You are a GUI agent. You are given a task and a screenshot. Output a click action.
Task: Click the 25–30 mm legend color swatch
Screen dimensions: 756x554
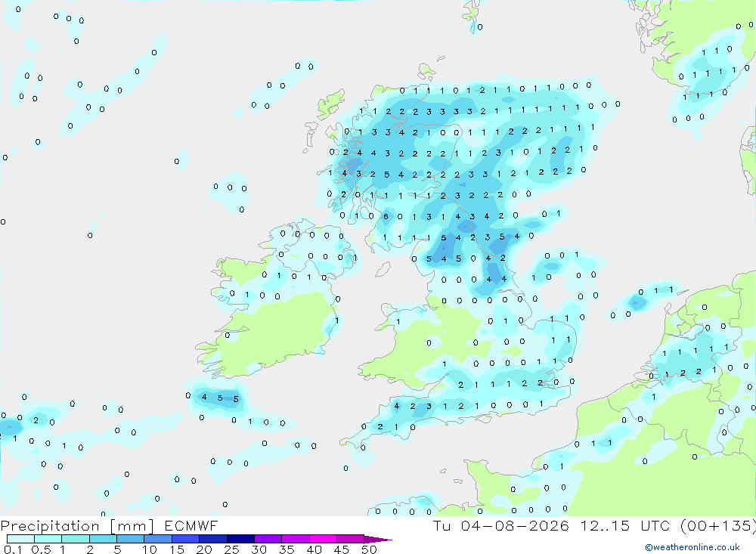coord(240,539)
